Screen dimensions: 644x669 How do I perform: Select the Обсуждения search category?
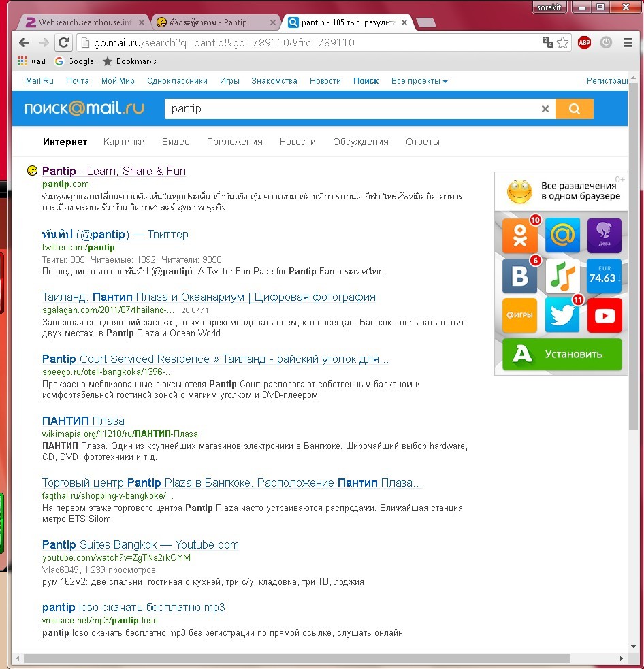(361, 142)
